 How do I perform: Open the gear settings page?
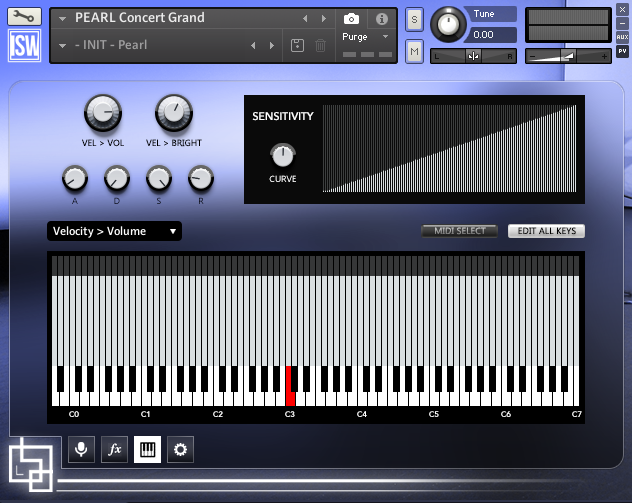180,449
